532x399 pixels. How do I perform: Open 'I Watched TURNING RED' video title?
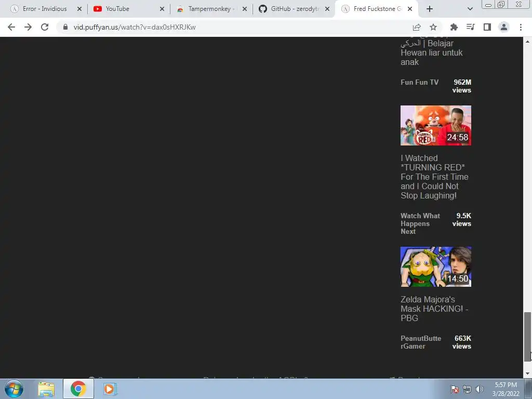(x=434, y=177)
